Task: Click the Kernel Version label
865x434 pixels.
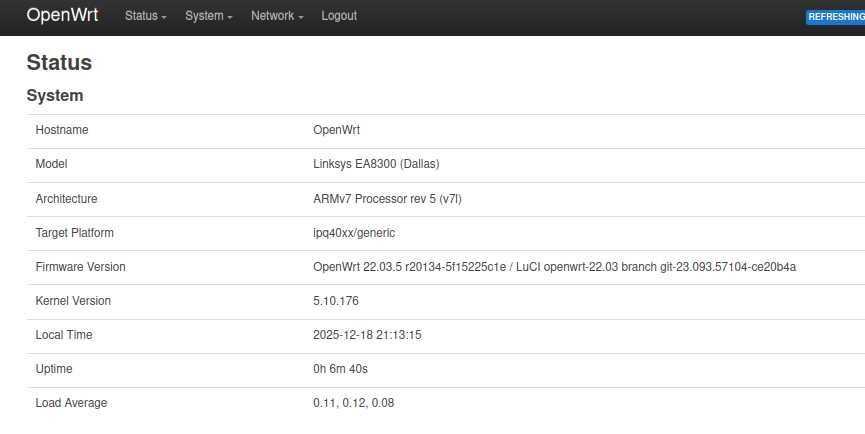Action: (x=73, y=301)
